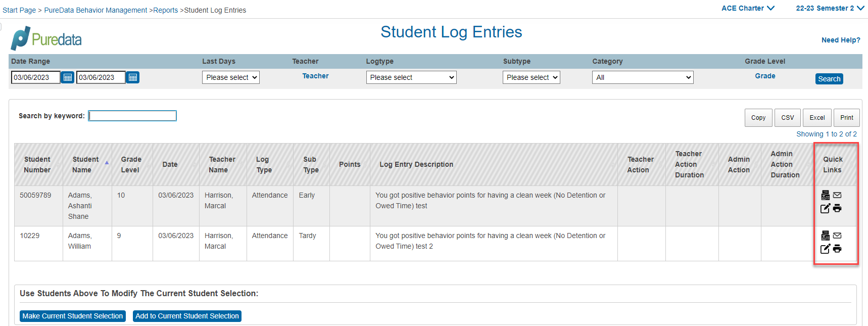Open the Subtype dropdown
This screenshot has width=868, height=326.
coord(531,77)
